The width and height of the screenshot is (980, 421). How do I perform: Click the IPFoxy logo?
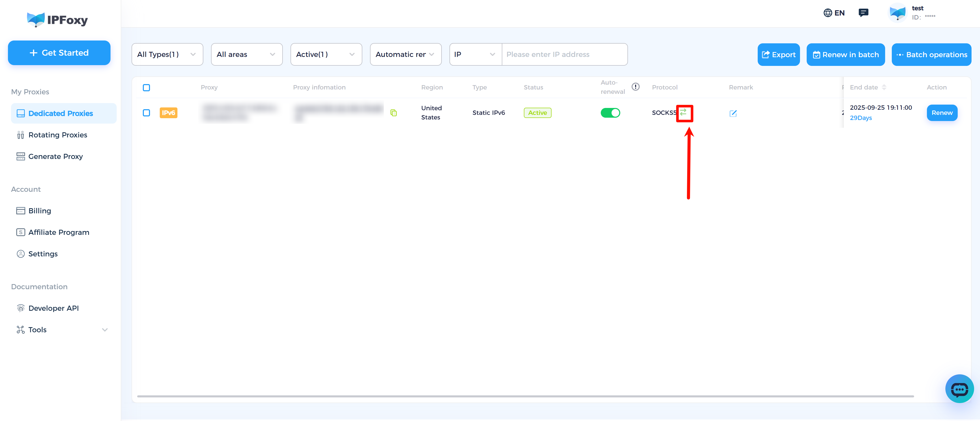tap(57, 19)
